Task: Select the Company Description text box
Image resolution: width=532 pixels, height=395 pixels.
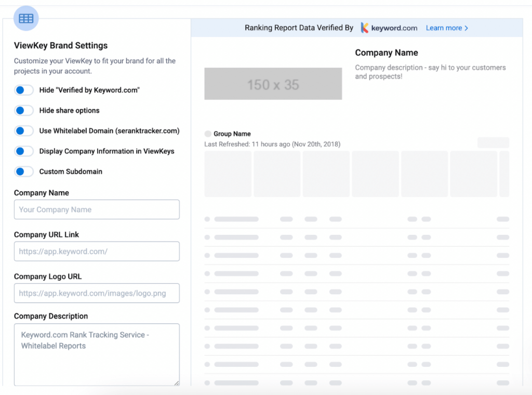Action: pos(97,354)
